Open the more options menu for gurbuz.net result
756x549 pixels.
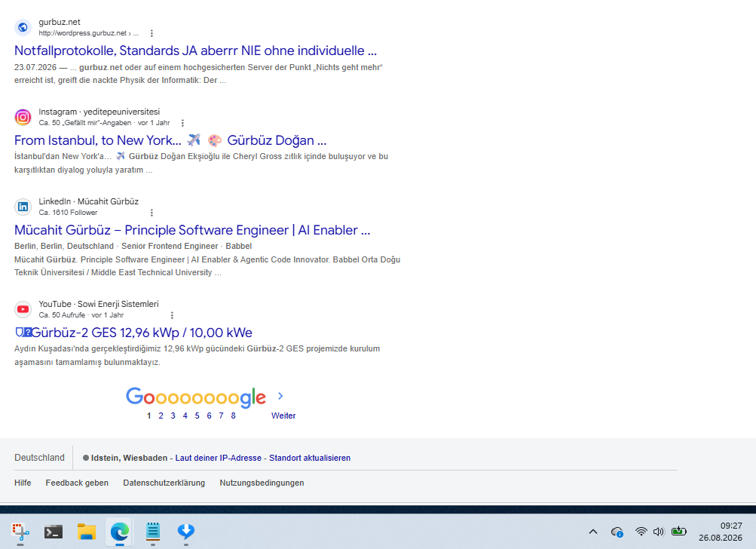click(x=152, y=33)
